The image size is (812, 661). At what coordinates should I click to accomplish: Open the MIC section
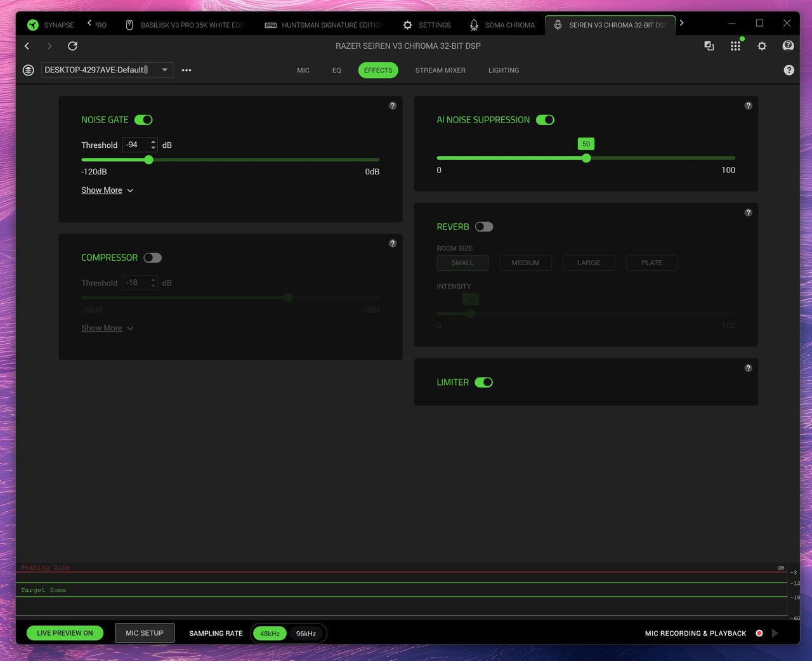point(303,70)
